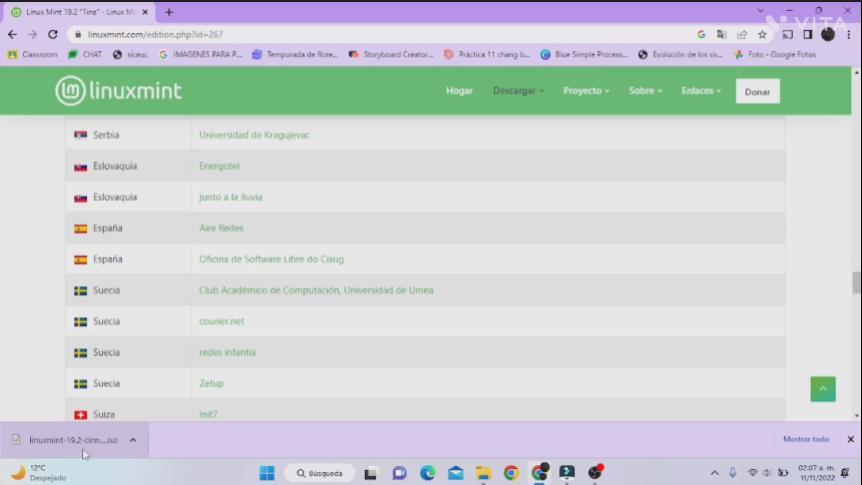Open the redes infantia mirror link
This screenshot has width=862, height=485.
click(x=227, y=352)
